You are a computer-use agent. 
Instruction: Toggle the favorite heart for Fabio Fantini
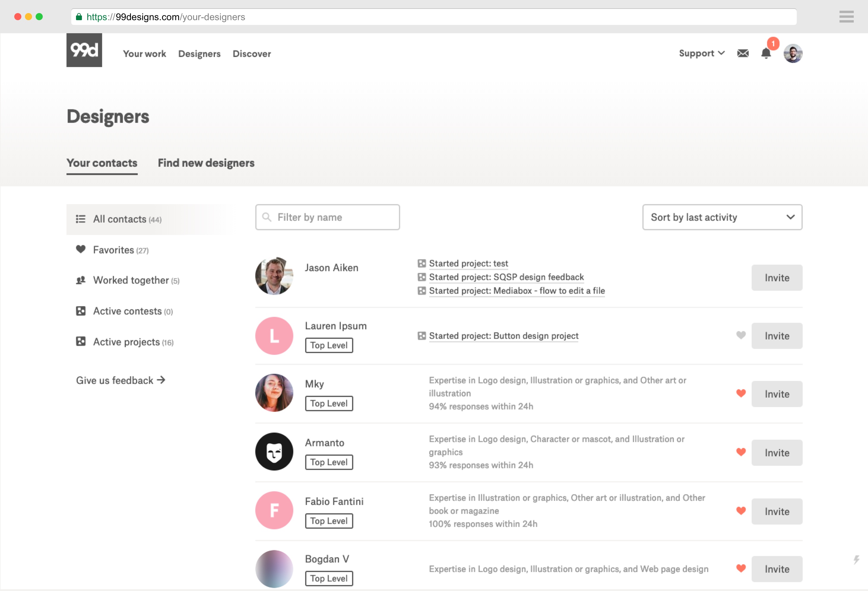point(741,511)
